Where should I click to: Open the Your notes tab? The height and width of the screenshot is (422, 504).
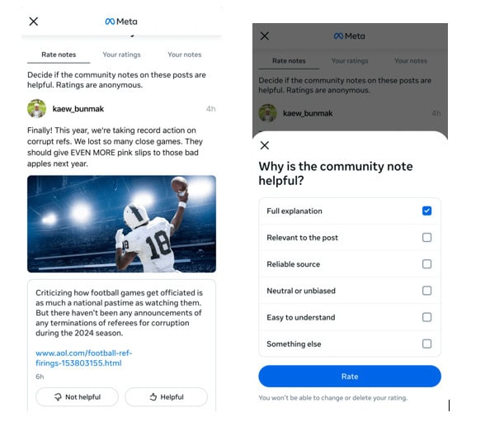(x=184, y=55)
